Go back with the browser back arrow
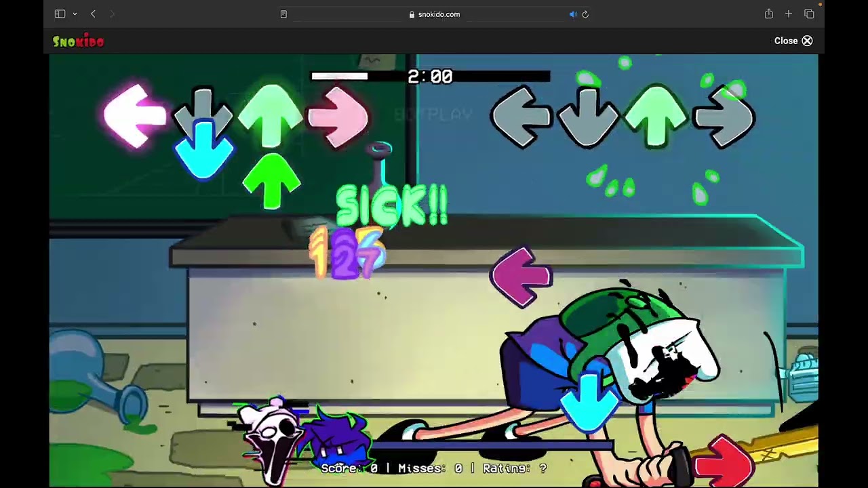This screenshot has width=868, height=488. 93,14
